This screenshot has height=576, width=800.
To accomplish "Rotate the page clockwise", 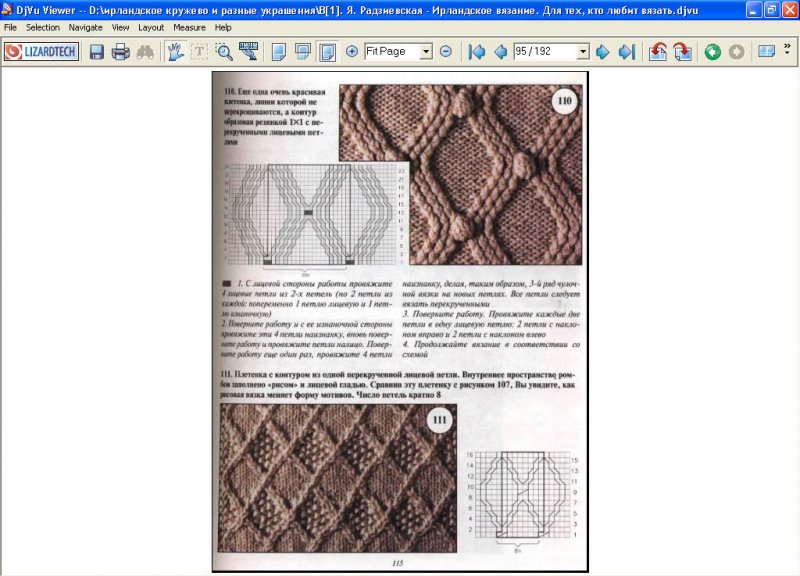I will coord(682,52).
